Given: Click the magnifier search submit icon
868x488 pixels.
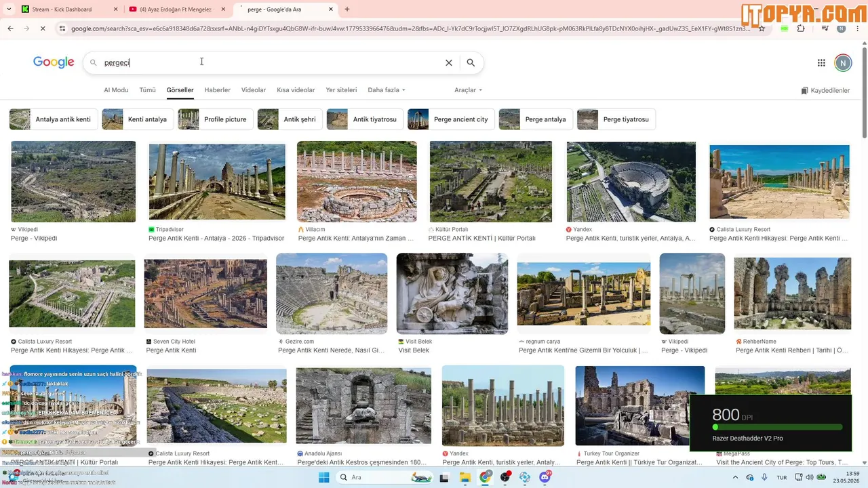Looking at the screenshot, I should (471, 63).
